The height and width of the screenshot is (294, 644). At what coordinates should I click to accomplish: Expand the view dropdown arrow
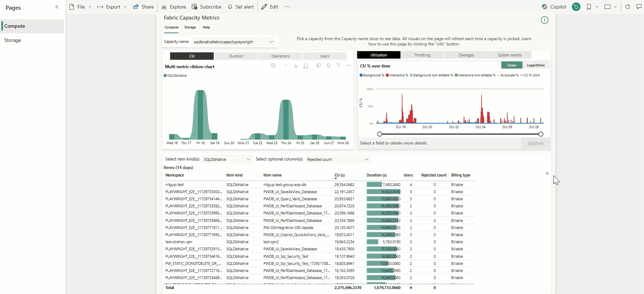tap(615, 7)
